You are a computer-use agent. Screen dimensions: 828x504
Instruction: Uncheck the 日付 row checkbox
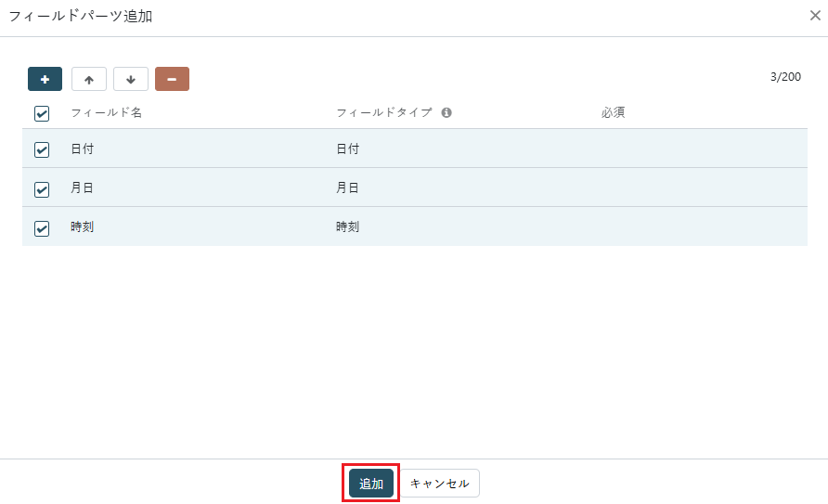pyautogui.click(x=42, y=149)
